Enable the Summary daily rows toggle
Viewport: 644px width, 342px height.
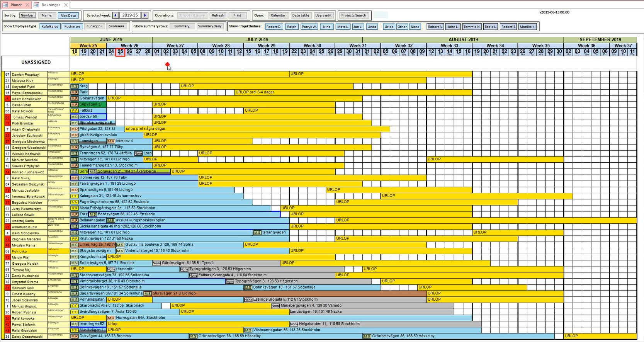[210, 27]
